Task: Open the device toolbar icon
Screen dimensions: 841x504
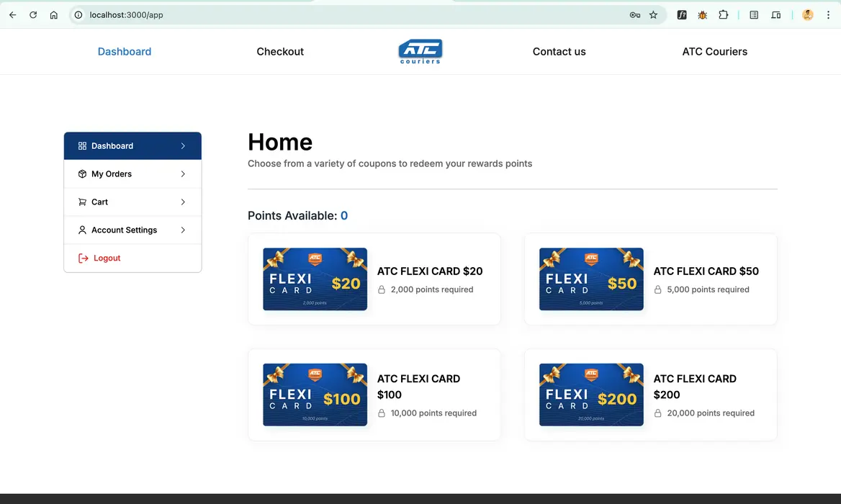Action: pyautogui.click(x=775, y=15)
